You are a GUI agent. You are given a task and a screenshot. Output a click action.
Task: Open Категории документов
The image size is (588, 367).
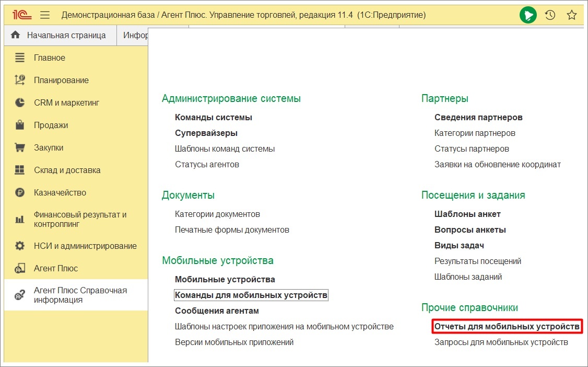point(217,214)
